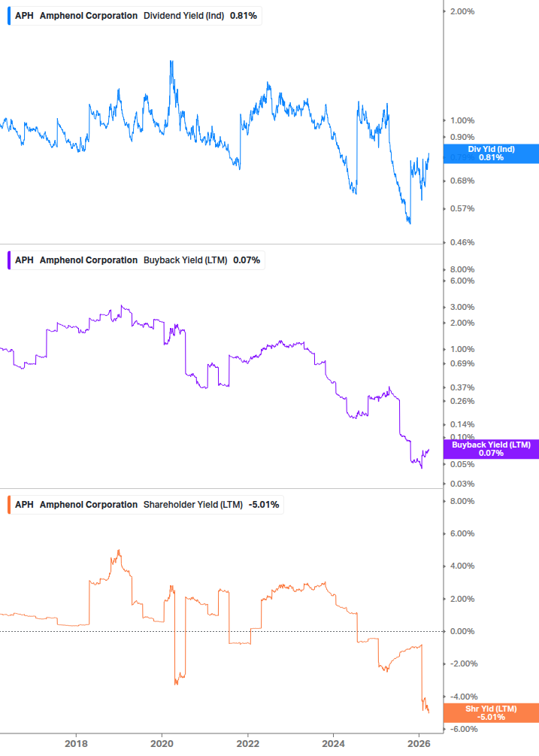Click the '2.00%' tick in the Dividend Yield panel
Image resolution: width=539 pixels, height=756 pixels.
coord(462,11)
